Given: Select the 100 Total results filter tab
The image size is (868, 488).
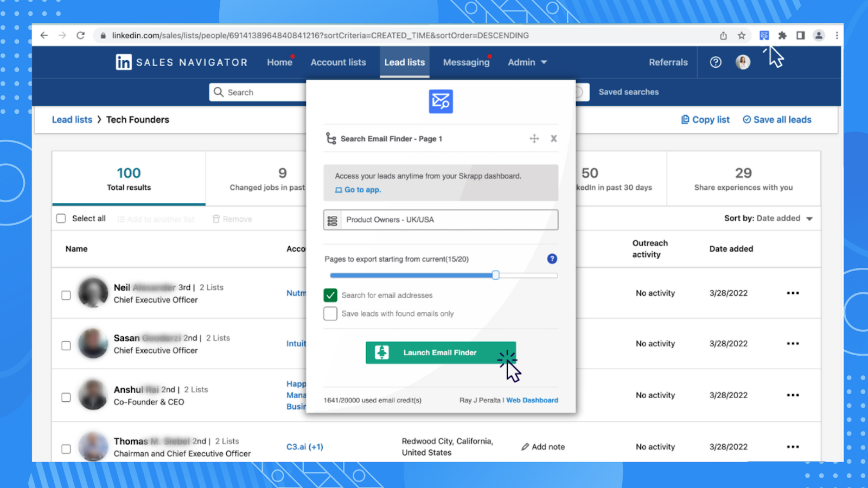Looking at the screenshot, I should point(129,178).
